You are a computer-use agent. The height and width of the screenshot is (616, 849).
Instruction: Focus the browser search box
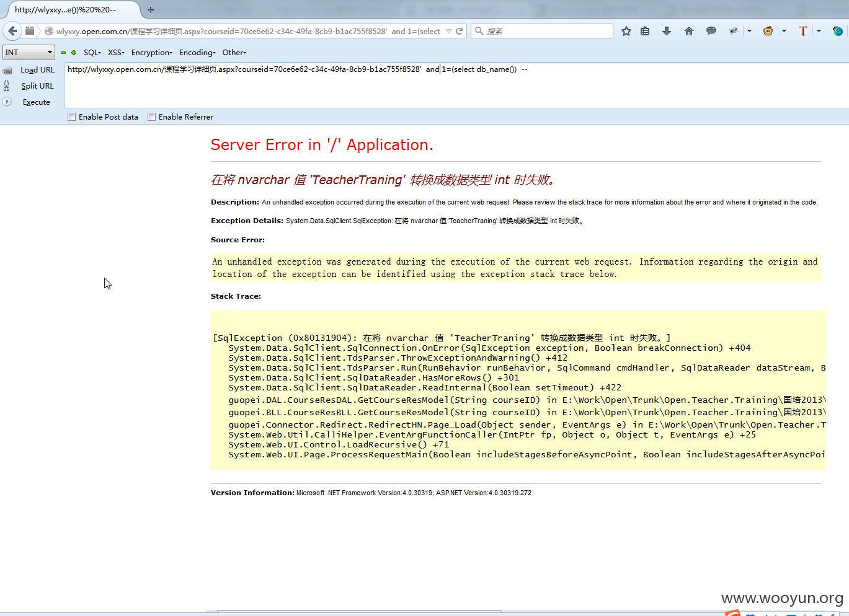coord(542,31)
